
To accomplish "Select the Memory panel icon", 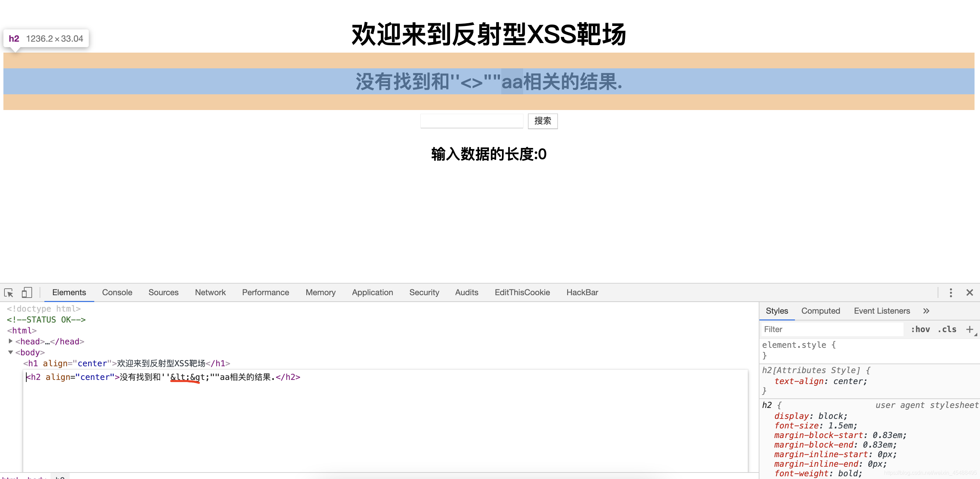I will [x=320, y=293].
